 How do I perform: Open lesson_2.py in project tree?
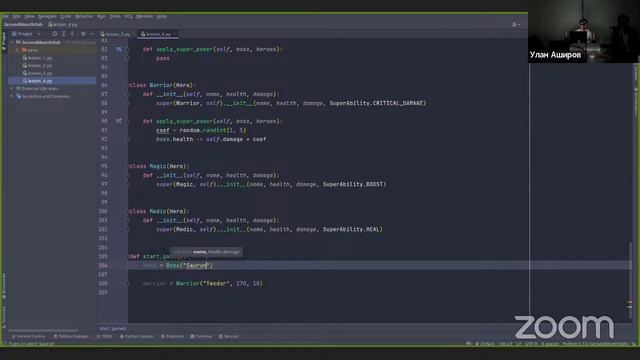(38, 66)
